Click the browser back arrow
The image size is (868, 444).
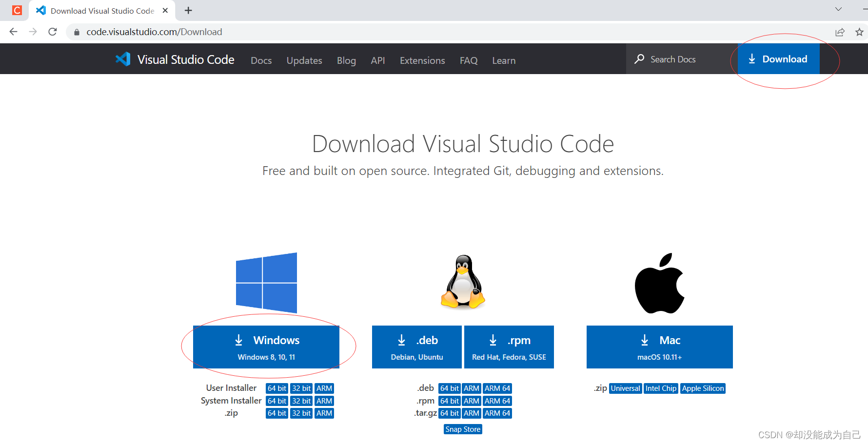(13, 32)
